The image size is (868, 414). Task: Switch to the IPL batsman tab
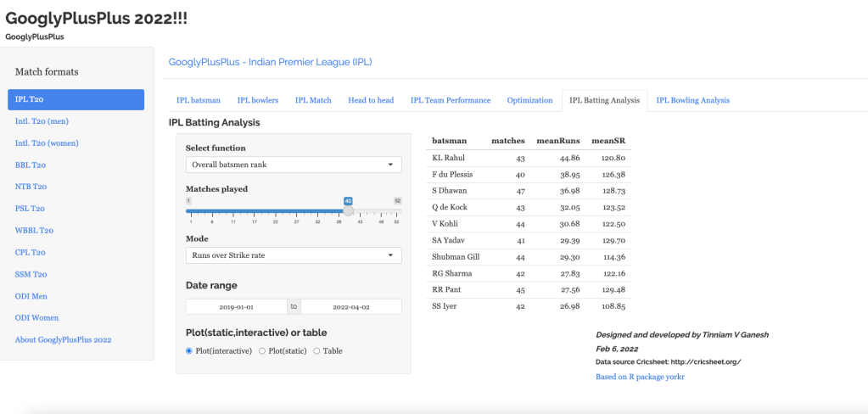point(198,100)
